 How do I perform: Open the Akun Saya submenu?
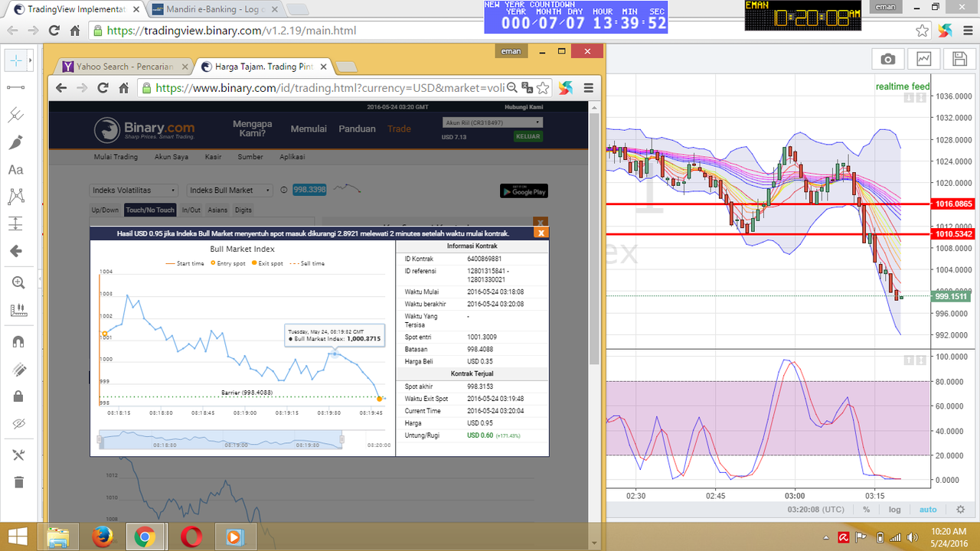click(x=171, y=157)
